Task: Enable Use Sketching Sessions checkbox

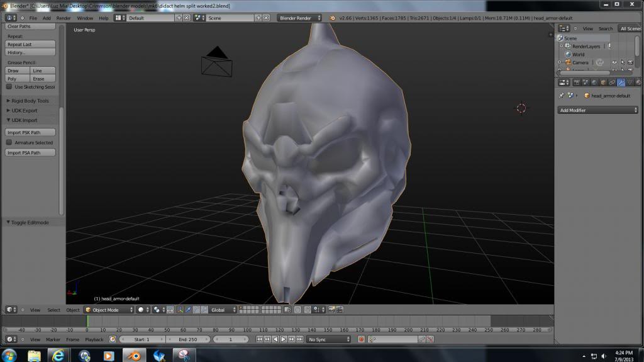Action: (x=9, y=87)
